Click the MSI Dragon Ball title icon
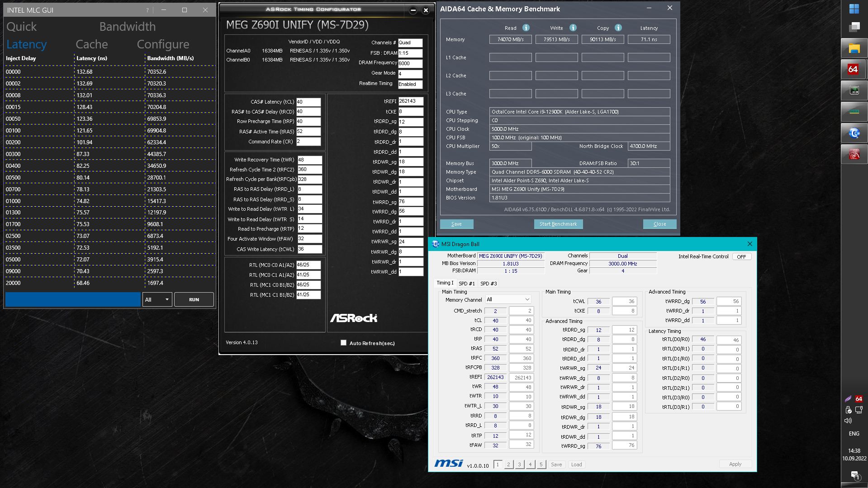This screenshot has width=868, height=488. 436,244
